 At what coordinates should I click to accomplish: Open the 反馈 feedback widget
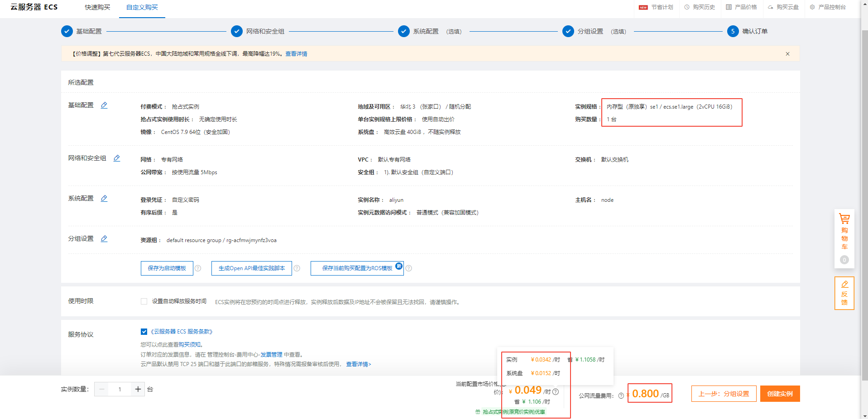[844, 293]
